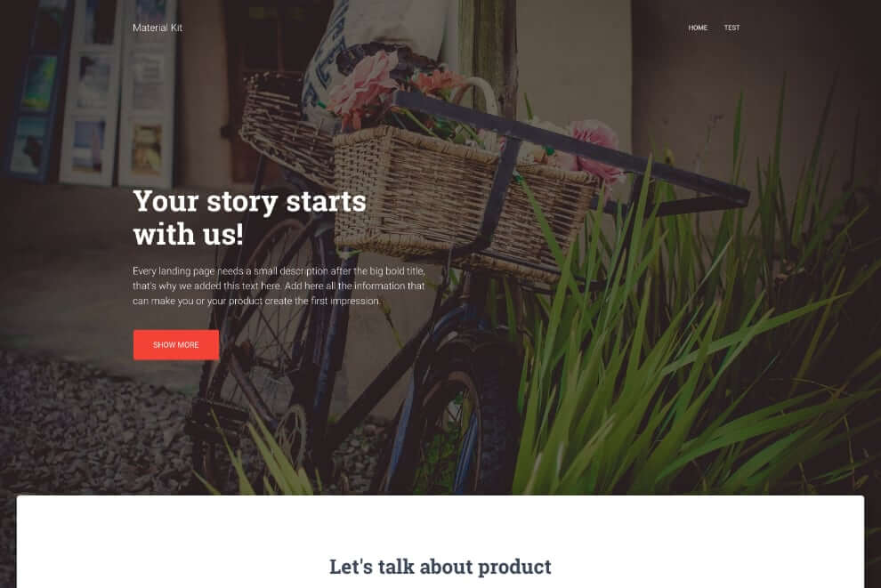This screenshot has height=588, width=881.
Task: Click the 'Let's talk about product' heading
Action: 440,567
